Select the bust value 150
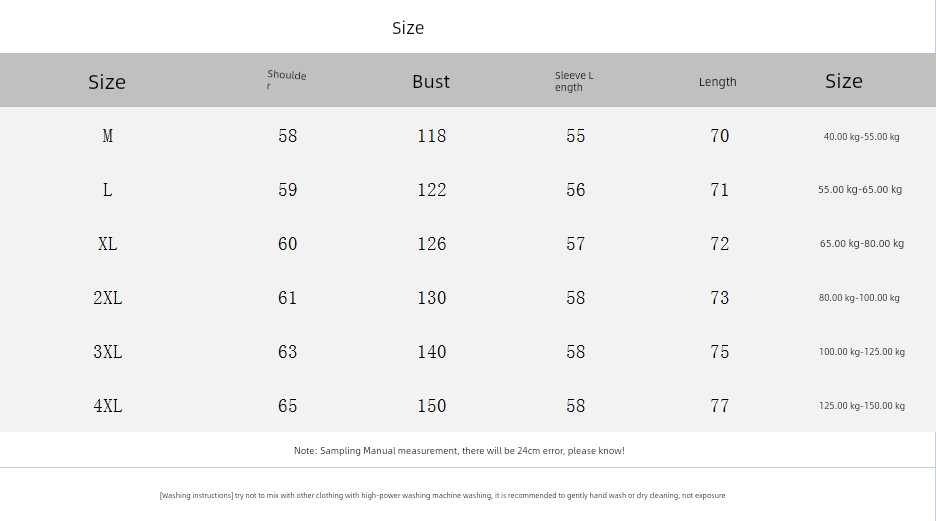 (431, 406)
